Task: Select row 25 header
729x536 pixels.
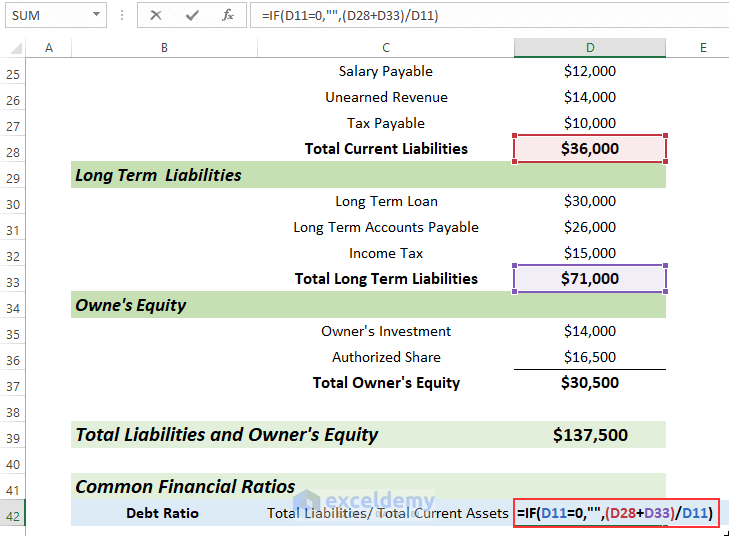Action: 13,74
